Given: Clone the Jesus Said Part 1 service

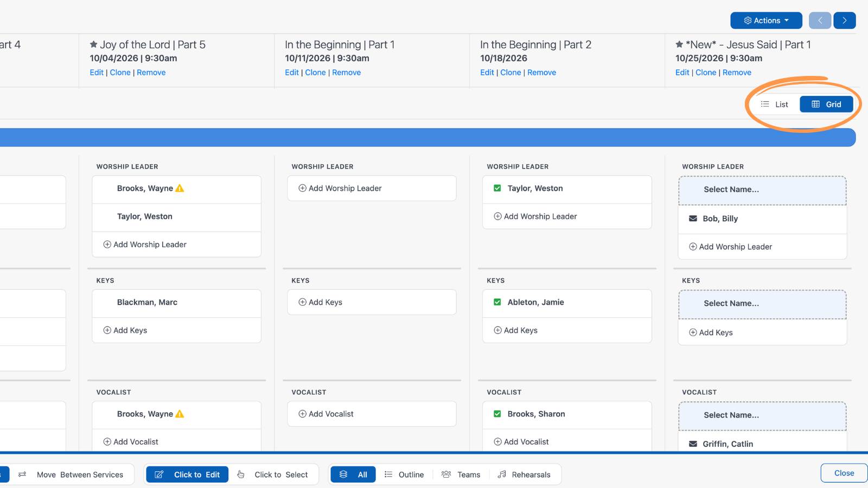Looking at the screenshot, I should (x=706, y=72).
